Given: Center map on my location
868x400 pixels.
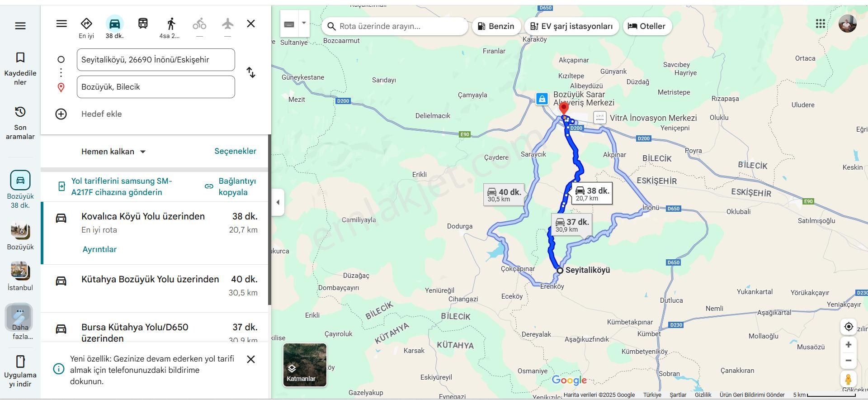Looking at the screenshot, I should pyautogui.click(x=848, y=327).
